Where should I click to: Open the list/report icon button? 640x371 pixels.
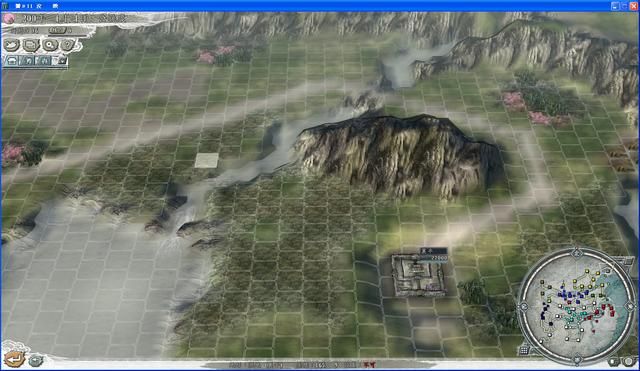31,44
